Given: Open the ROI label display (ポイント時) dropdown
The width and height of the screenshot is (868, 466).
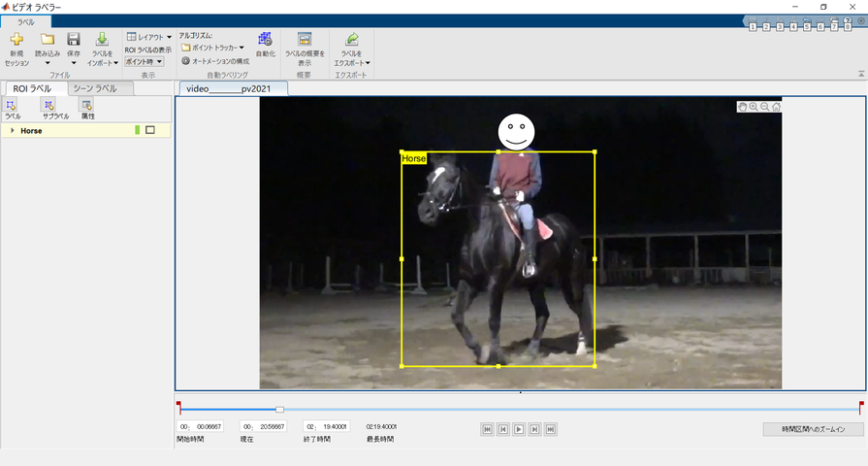Looking at the screenshot, I should click(145, 61).
